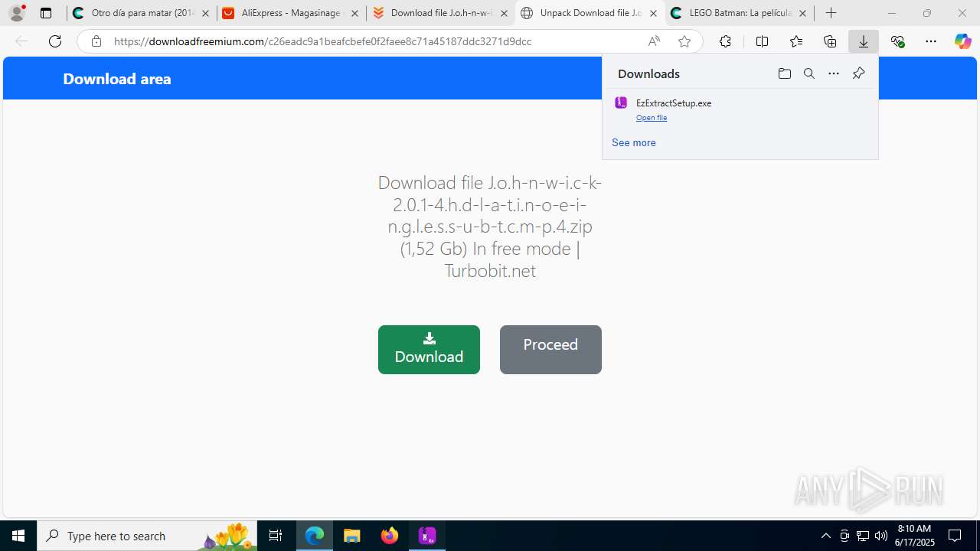This screenshot has width=980, height=551.
Task: Click the 'Download area' header
Action: (117, 79)
